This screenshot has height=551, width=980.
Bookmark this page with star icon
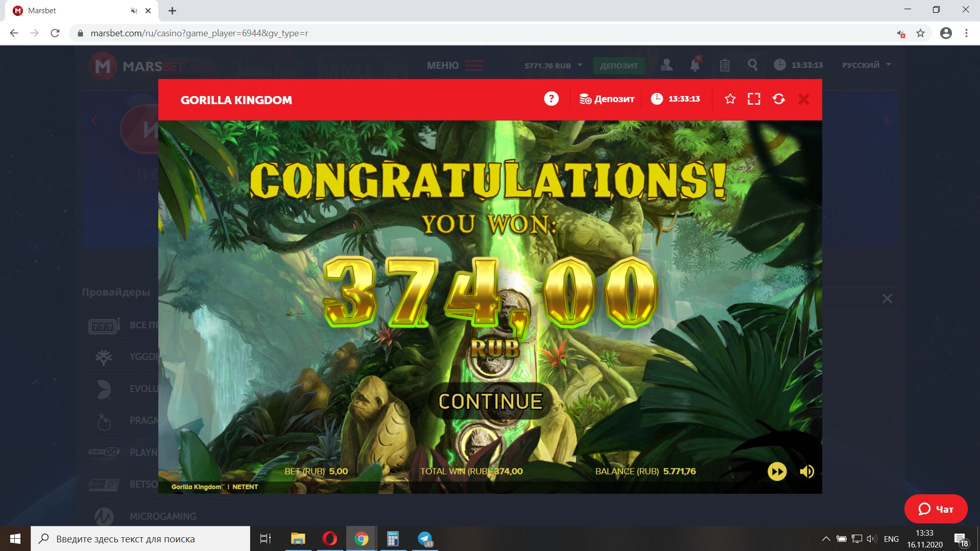920,33
